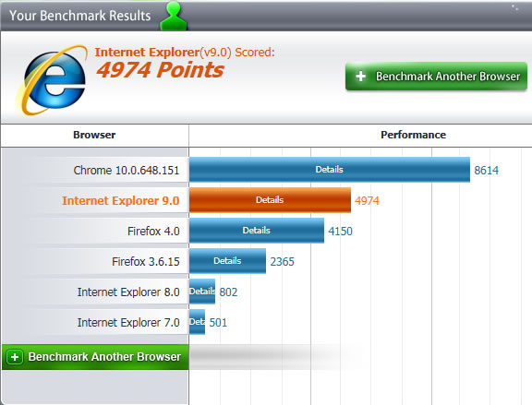
Task: Click the green user figure icon in header
Action: pos(174,16)
